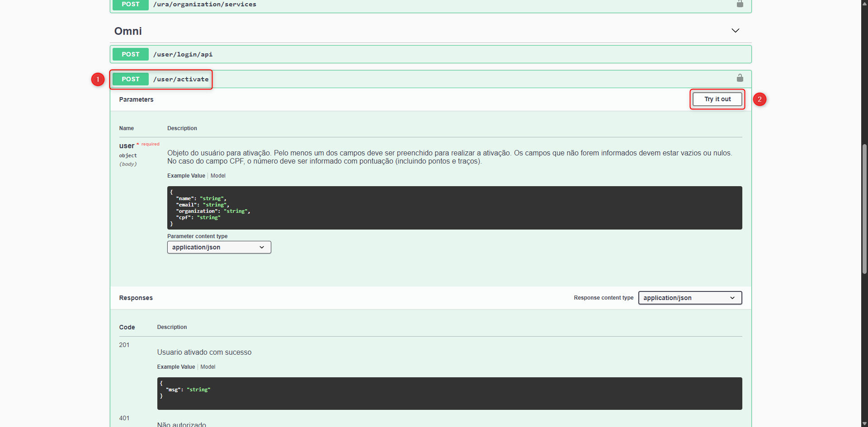
Task: Switch to Model view for the user body
Action: 218,176
